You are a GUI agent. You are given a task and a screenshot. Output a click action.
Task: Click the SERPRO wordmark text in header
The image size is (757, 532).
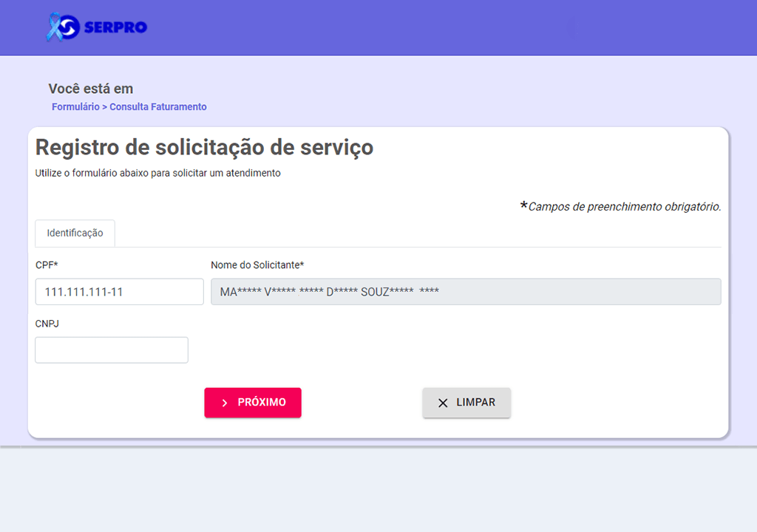click(115, 28)
